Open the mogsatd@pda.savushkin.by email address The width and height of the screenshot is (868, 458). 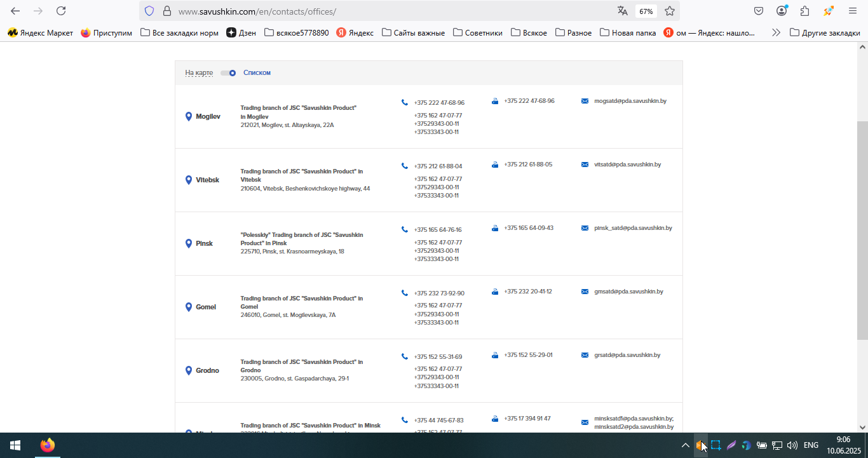pos(630,101)
